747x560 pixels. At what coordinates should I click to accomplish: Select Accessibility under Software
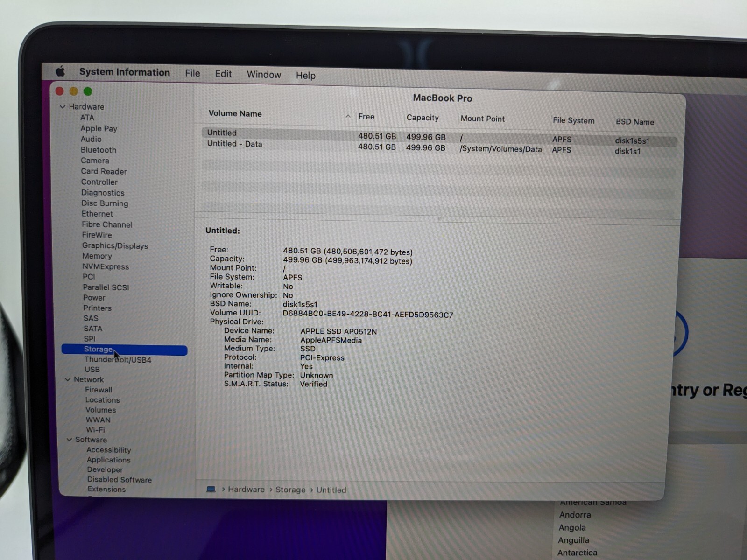pos(109,450)
